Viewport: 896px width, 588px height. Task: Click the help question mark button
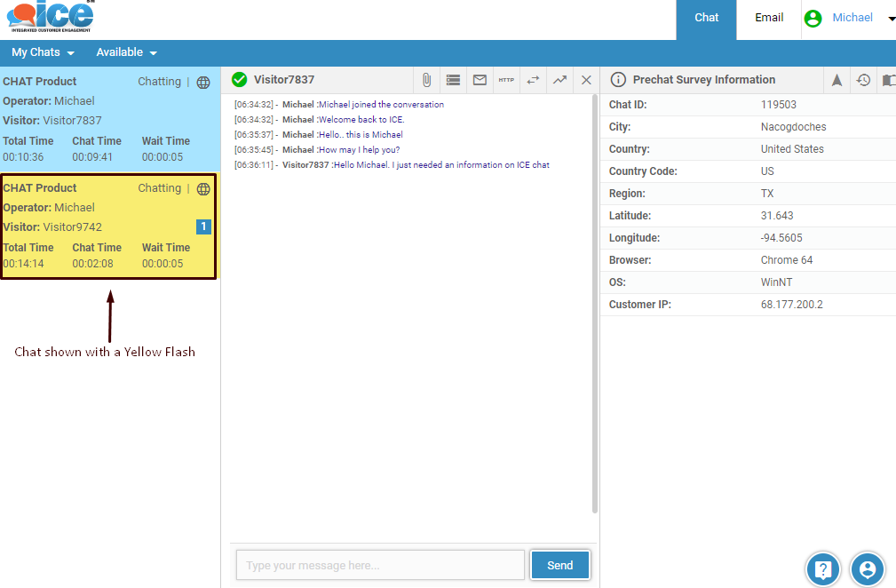823,569
